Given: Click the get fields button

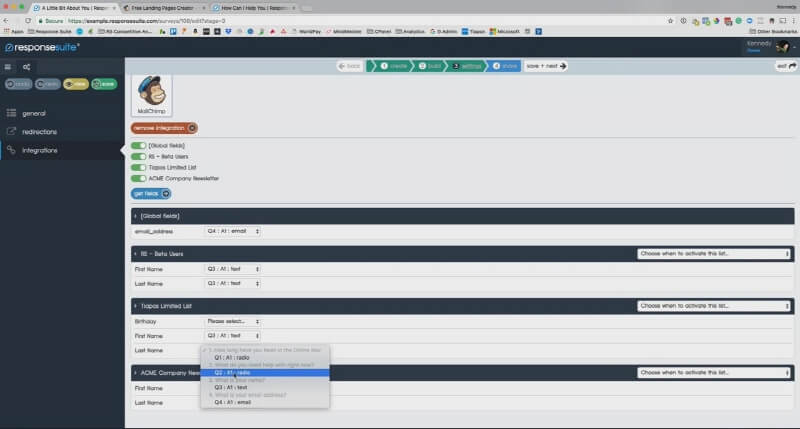Looking at the screenshot, I should (x=151, y=194).
